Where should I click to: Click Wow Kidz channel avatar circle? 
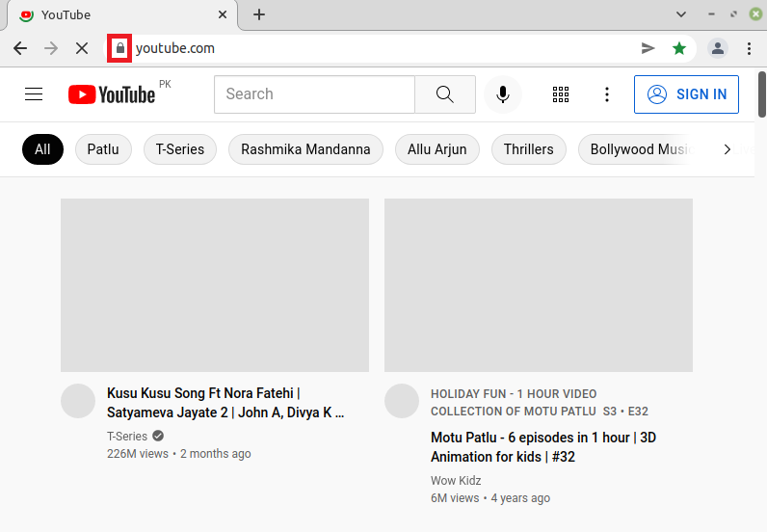click(402, 401)
